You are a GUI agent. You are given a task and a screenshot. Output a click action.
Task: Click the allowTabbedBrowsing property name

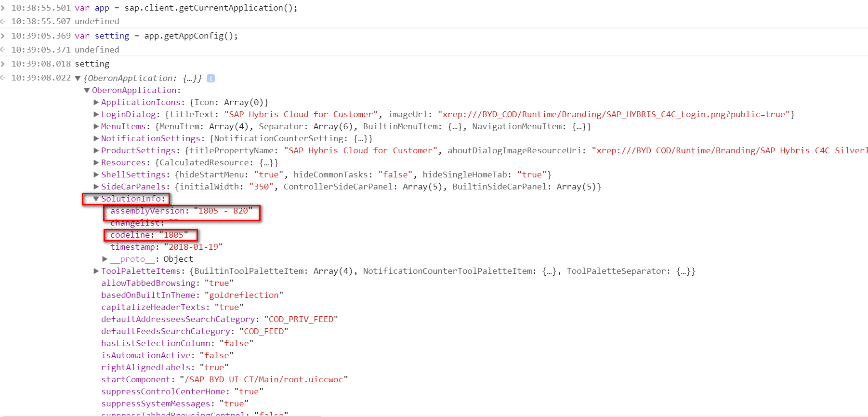[148, 283]
